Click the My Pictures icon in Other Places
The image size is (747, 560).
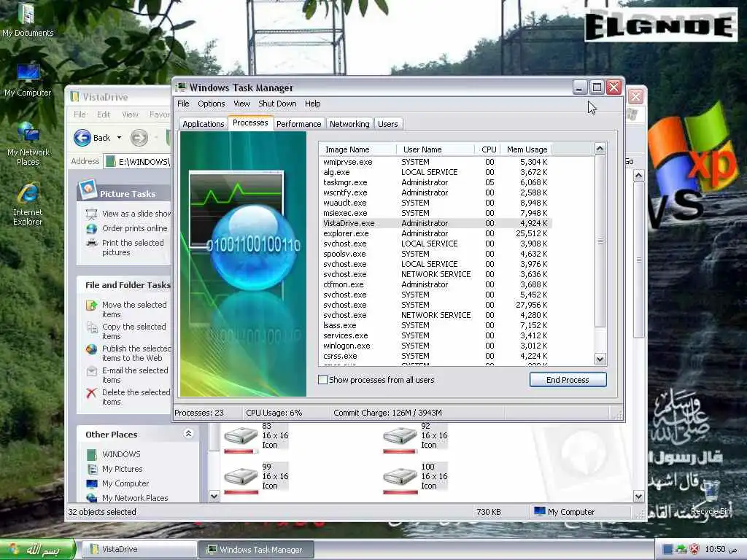coord(92,469)
